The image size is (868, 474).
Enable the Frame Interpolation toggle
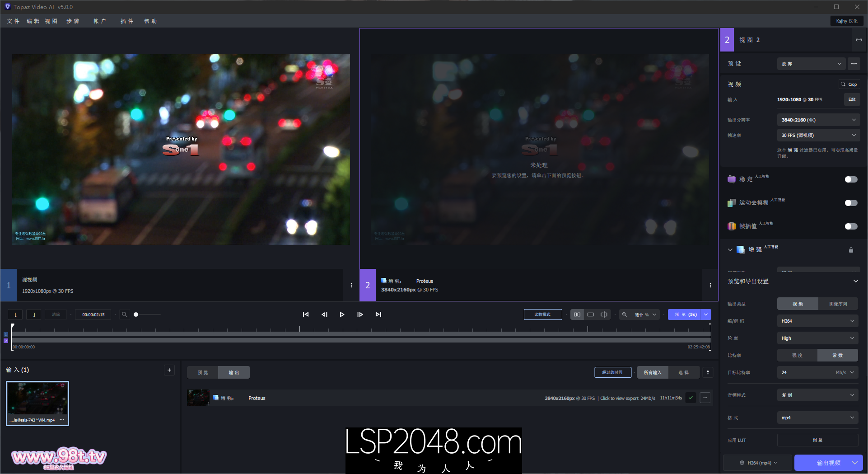[851, 226]
